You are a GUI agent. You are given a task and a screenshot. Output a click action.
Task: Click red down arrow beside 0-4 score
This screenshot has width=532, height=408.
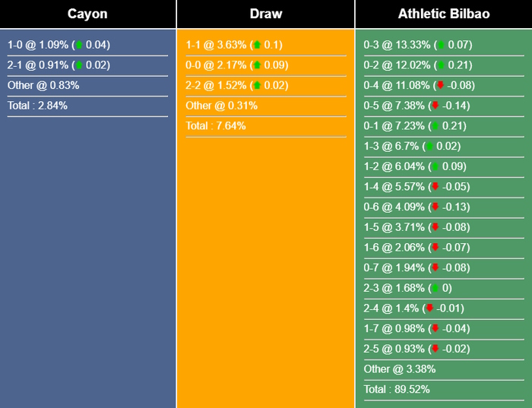(x=442, y=85)
